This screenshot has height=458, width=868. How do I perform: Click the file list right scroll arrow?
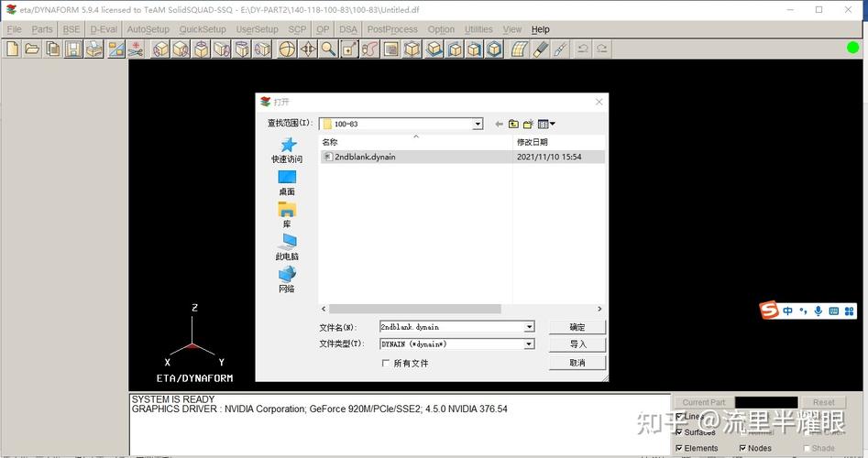(599, 309)
